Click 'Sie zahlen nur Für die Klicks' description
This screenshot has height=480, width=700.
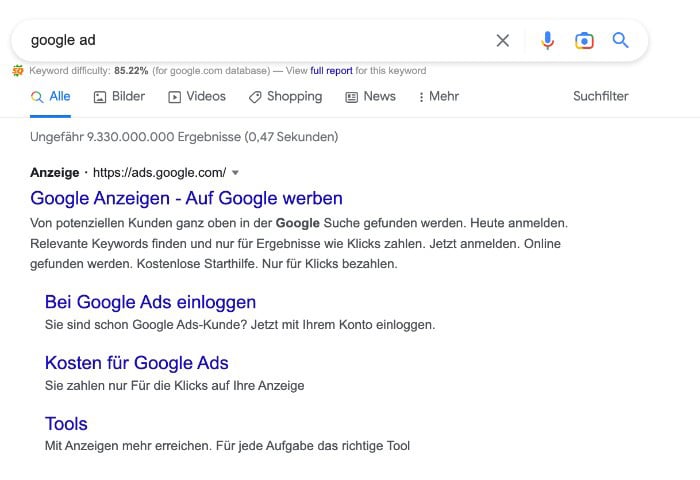(x=175, y=385)
